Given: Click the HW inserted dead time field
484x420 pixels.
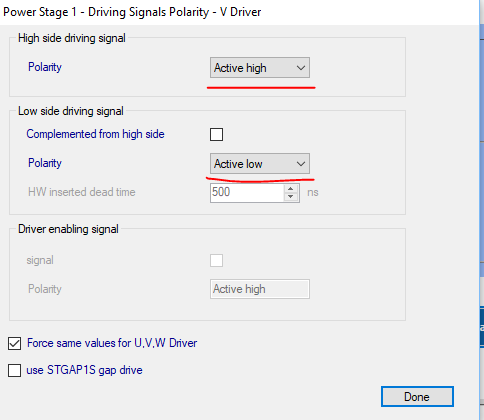Looking at the screenshot, I should [247, 192].
